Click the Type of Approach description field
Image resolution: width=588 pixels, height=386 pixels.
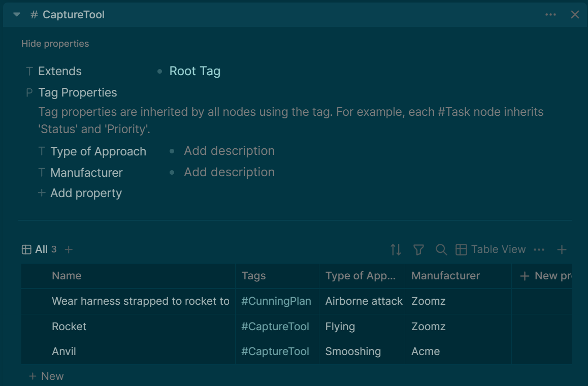point(229,151)
